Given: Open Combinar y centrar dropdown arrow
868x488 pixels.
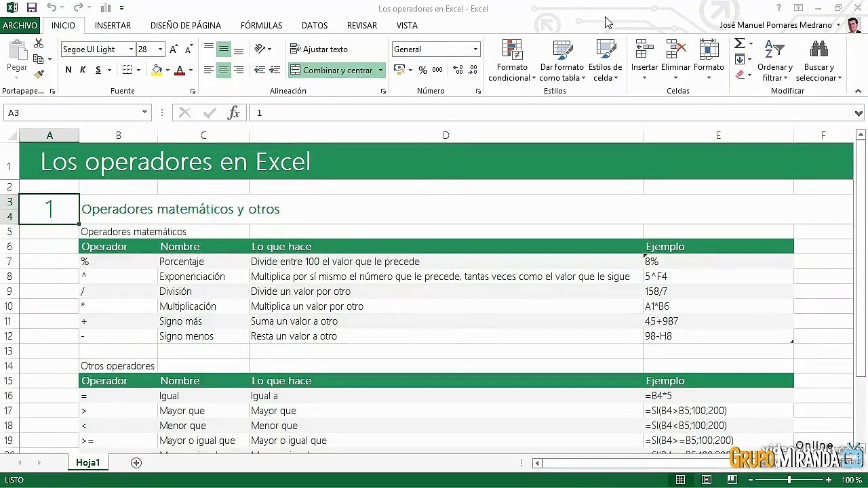Looking at the screenshot, I should point(380,70).
